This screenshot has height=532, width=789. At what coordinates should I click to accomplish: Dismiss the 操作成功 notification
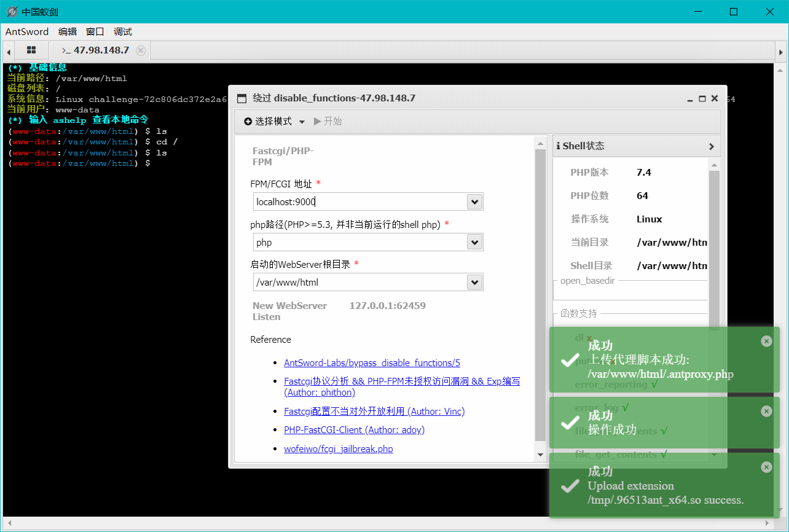pyautogui.click(x=766, y=411)
